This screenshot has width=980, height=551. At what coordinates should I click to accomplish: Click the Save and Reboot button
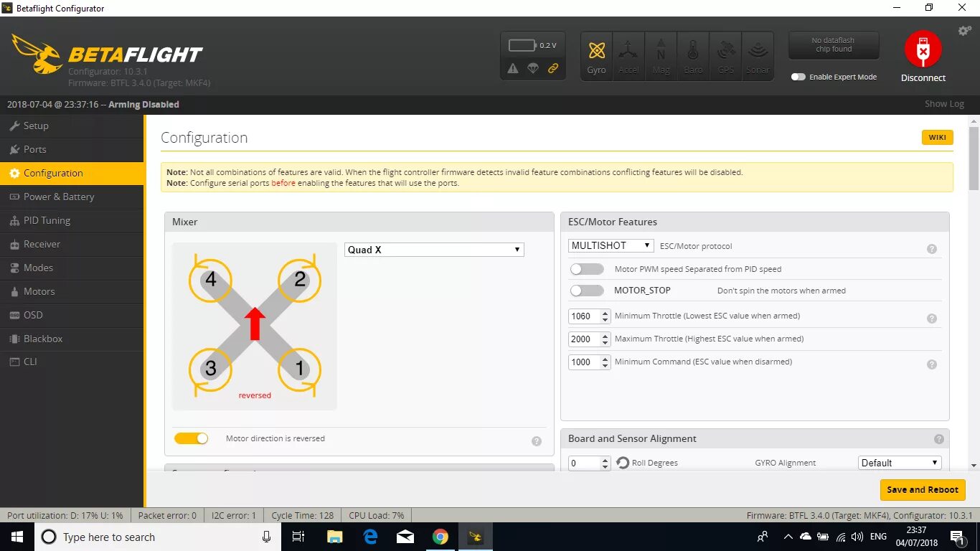pos(923,489)
